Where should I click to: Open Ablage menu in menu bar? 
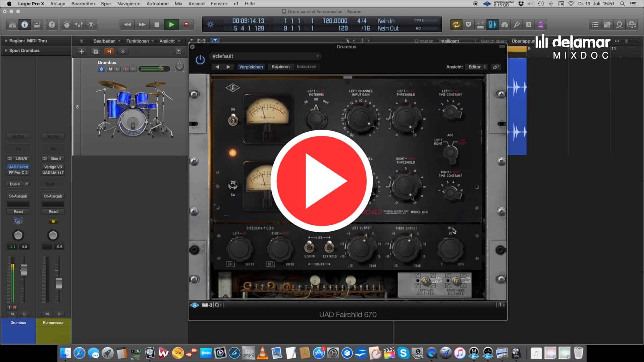point(58,4)
